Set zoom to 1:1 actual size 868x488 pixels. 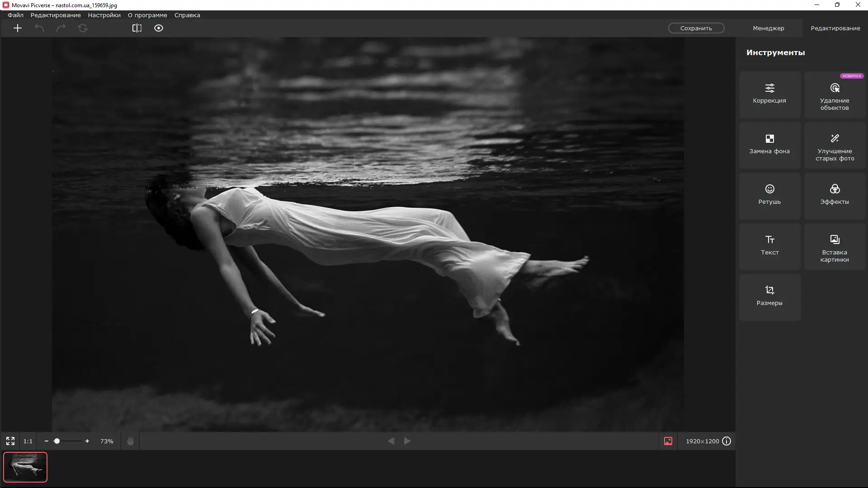[28, 441]
